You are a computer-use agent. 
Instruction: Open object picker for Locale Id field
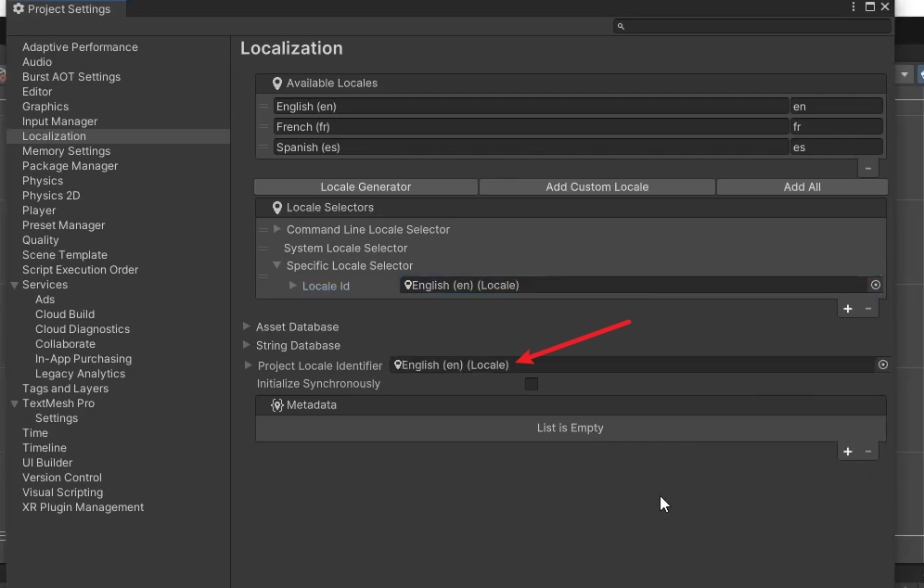(x=876, y=285)
